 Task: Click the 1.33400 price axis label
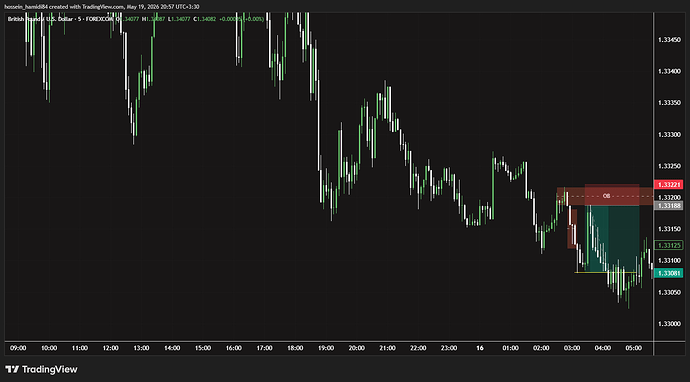pos(668,71)
